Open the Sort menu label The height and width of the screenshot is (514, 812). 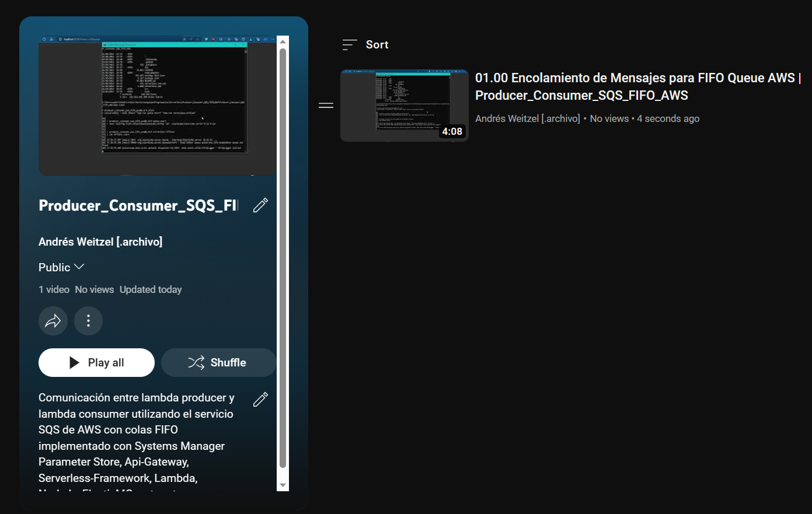[x=377, y=45]
